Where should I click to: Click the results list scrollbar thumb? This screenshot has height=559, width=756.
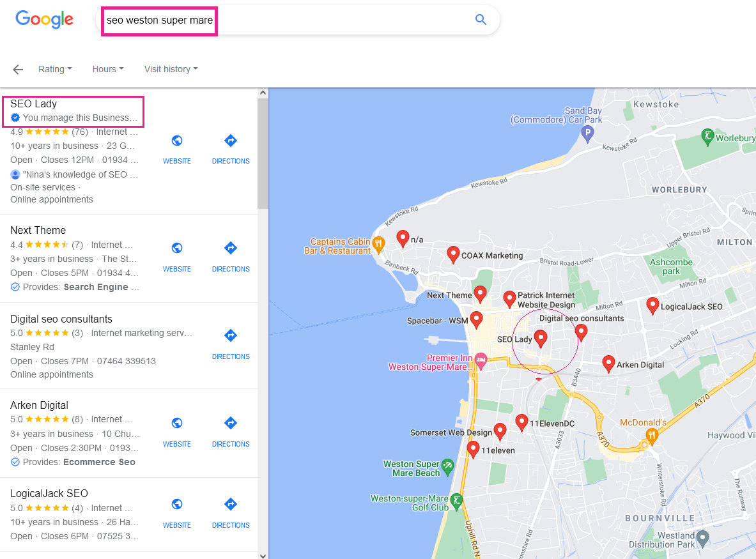pyautogui.click(x=263, y=153)
